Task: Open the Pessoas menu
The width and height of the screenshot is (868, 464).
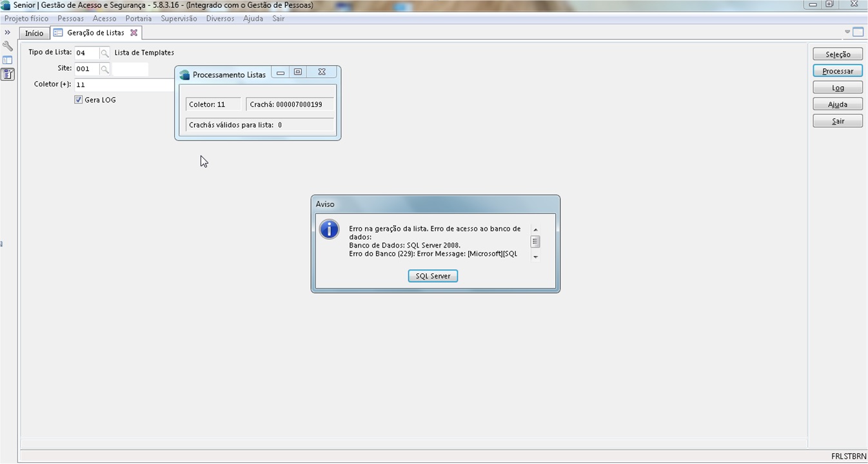Action: point(70,19)
